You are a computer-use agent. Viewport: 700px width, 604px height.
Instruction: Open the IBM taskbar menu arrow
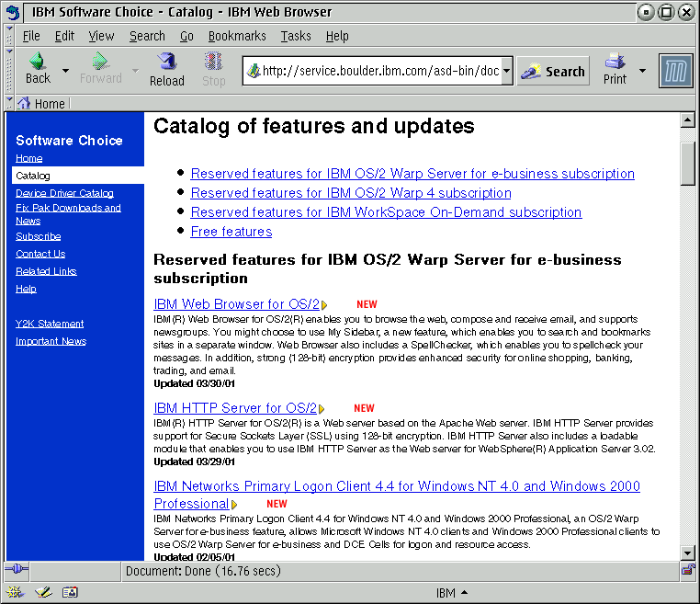pyautogui.click(x=464, y=592)
